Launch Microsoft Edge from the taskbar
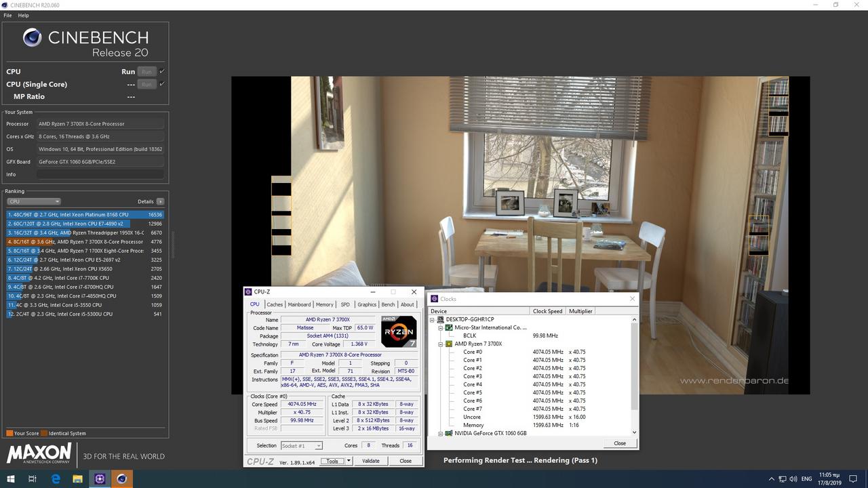The width and height of the screenshot is (868, 488). 56,479
